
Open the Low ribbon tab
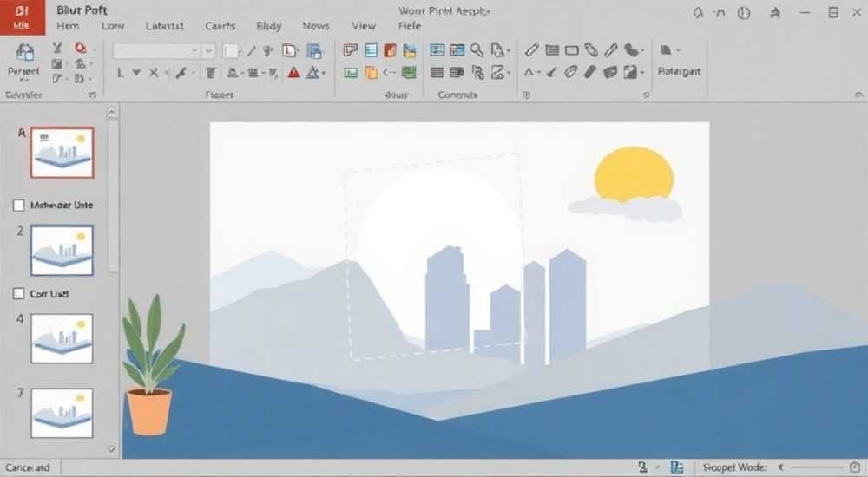pos(113,26)
